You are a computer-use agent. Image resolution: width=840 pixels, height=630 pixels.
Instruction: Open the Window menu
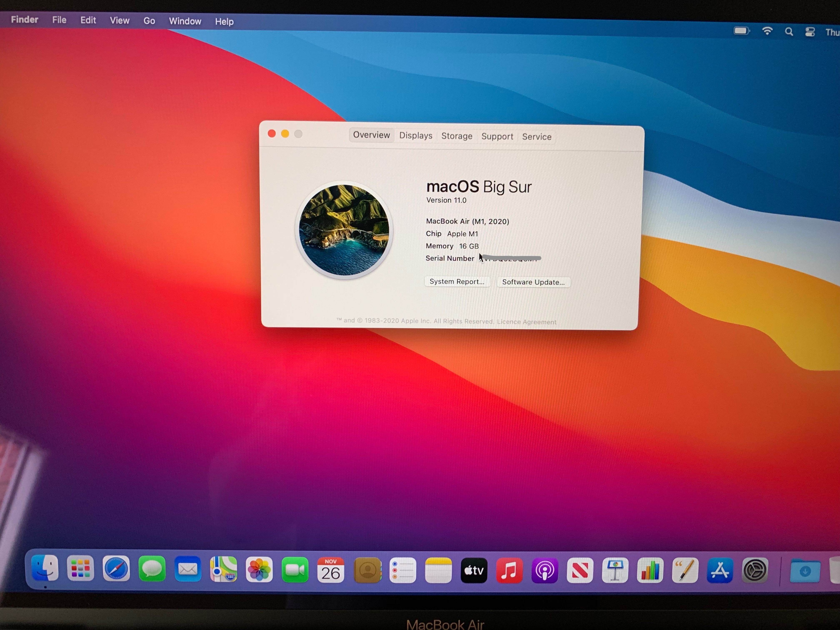click(185, 21)
